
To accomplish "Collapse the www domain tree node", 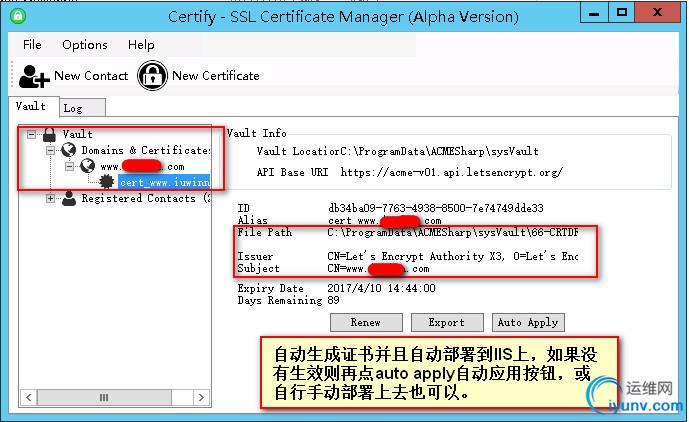I will pos(69,166).
